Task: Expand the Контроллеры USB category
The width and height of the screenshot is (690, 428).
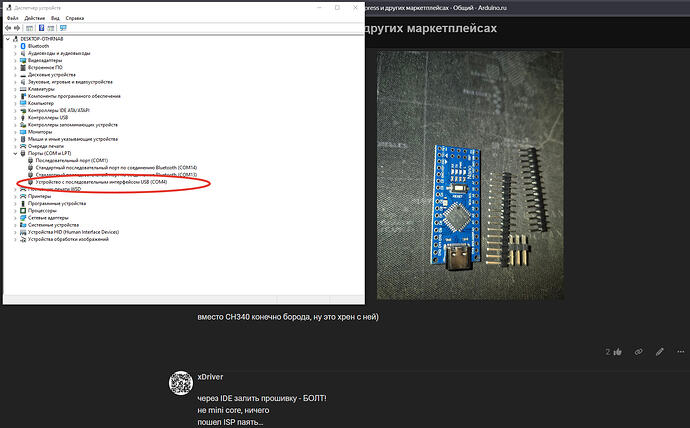Action: point(15,117)
